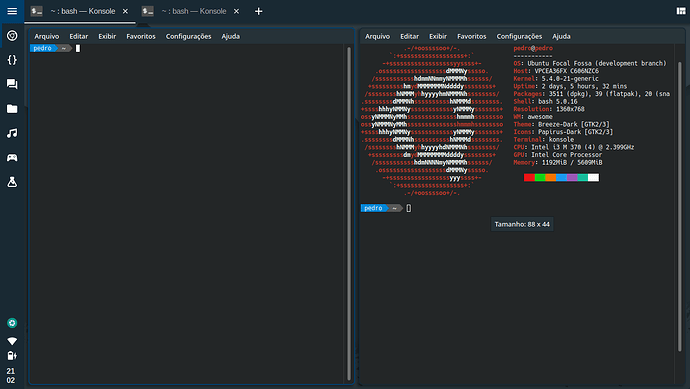This screenshot has width=690, height=389.
Task: Click the 'Icons: Papirus-Dark' line
Action: (x=563, y=132)
